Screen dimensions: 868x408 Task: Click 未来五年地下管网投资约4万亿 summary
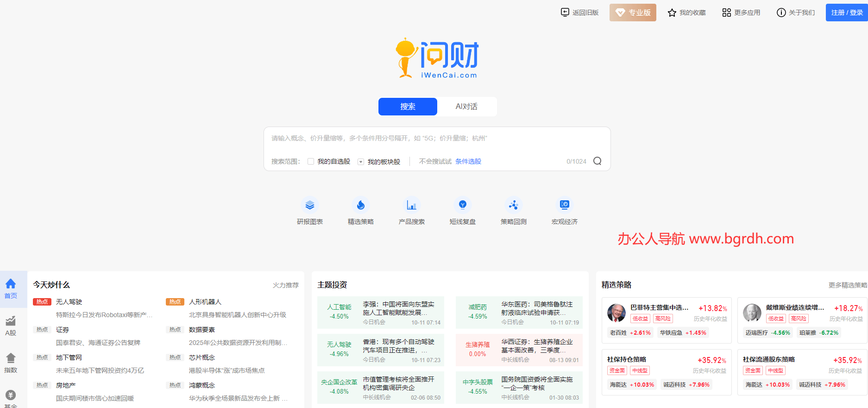click(x=100, y=370)
